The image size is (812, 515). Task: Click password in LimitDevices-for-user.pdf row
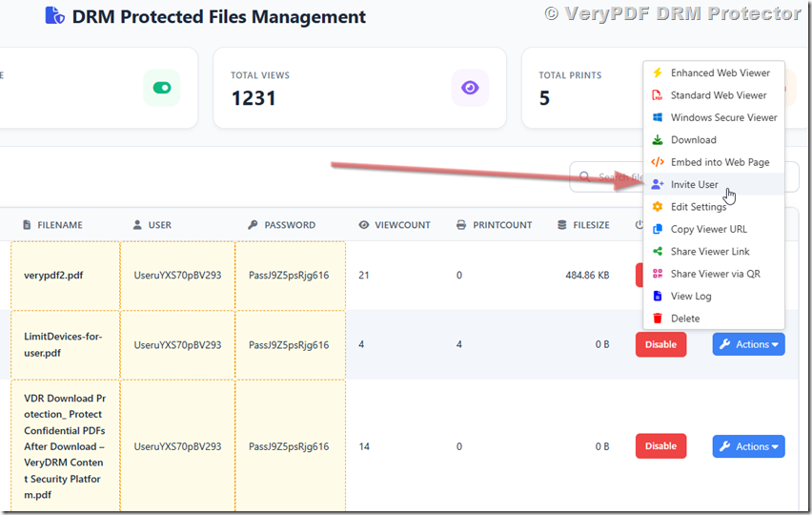(289, 345)
